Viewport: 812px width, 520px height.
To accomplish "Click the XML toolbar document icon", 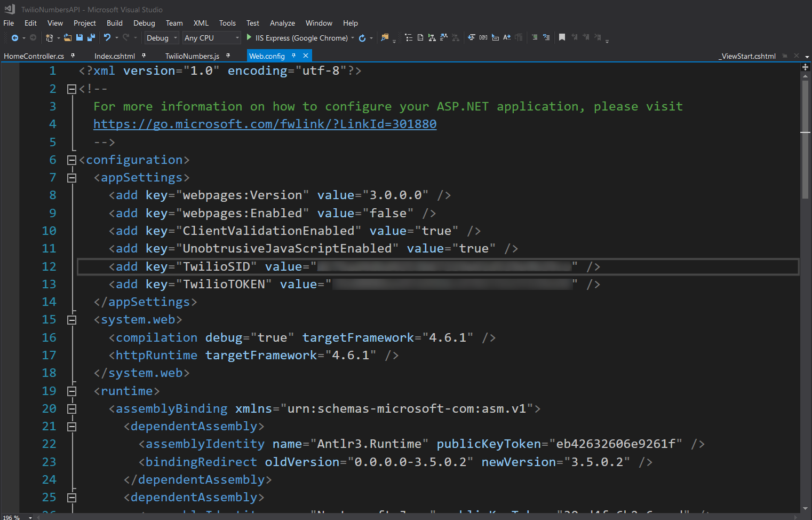I will click(420, 37).
